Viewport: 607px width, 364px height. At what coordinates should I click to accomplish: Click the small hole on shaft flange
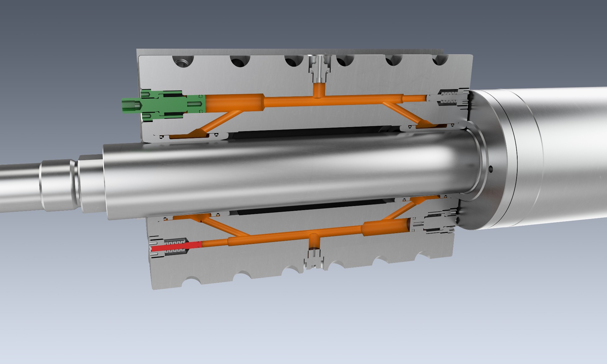[x=490, y=169]
